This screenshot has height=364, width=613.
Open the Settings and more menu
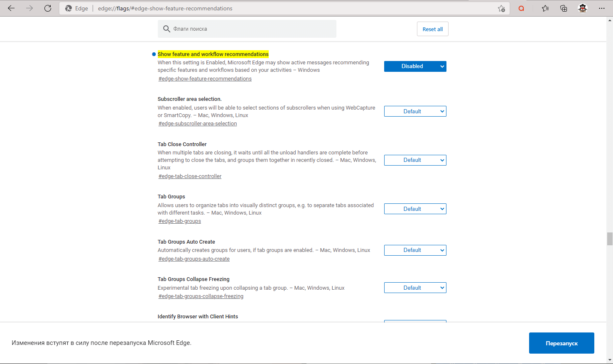[x=602, y=8]
